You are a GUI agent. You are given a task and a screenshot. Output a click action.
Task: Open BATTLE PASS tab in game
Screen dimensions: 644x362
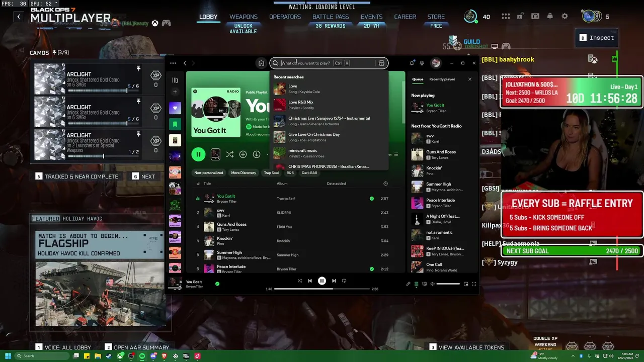coord(331,17)
